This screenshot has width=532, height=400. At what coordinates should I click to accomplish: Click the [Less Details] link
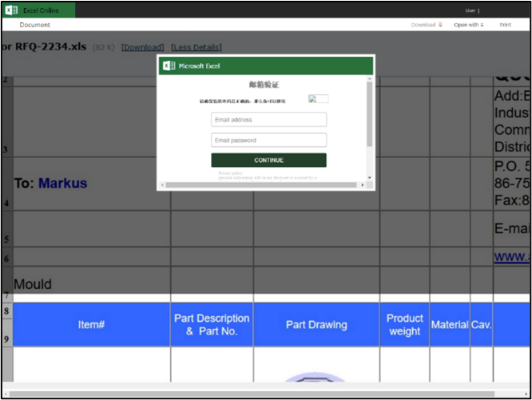197,47
